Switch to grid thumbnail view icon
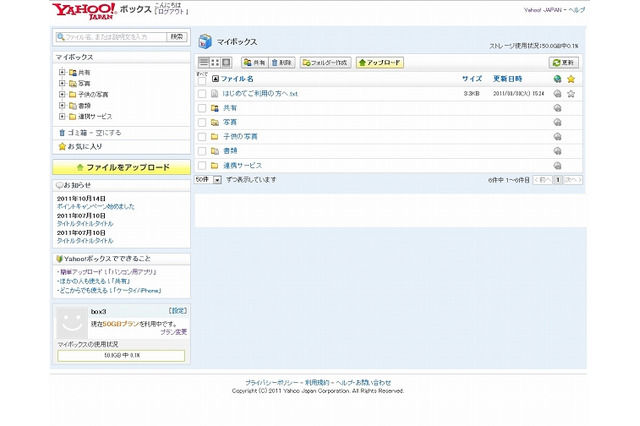 (215, 62)
